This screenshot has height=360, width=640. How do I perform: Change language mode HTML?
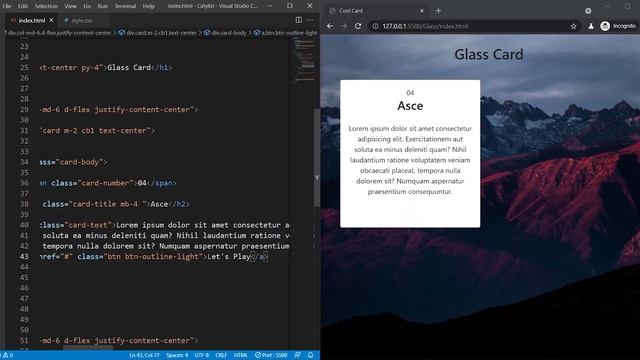[x=240, y=355]
